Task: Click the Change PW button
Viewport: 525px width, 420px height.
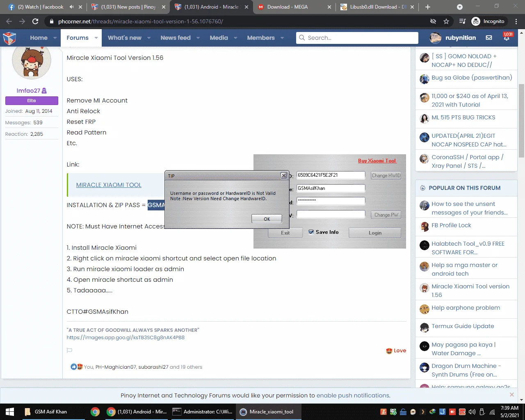Action: coord(386,215)
